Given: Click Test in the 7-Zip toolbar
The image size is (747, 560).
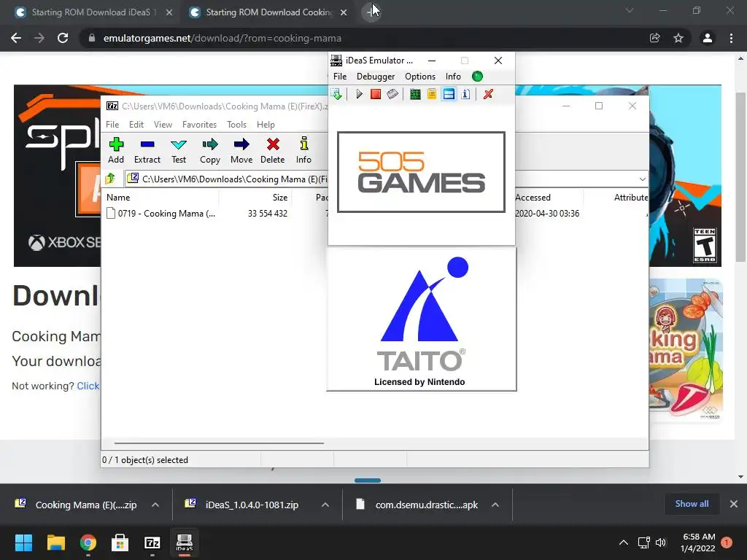Looking at the screenshot, I should pyautogui.click(x=179, y=150).
